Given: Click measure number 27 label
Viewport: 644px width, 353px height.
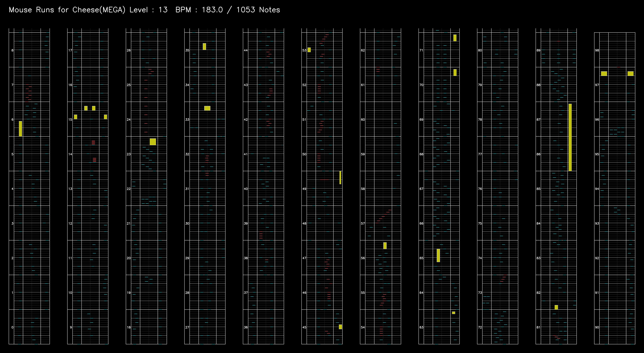Looking at the screenshot, I should coord(187,327).
